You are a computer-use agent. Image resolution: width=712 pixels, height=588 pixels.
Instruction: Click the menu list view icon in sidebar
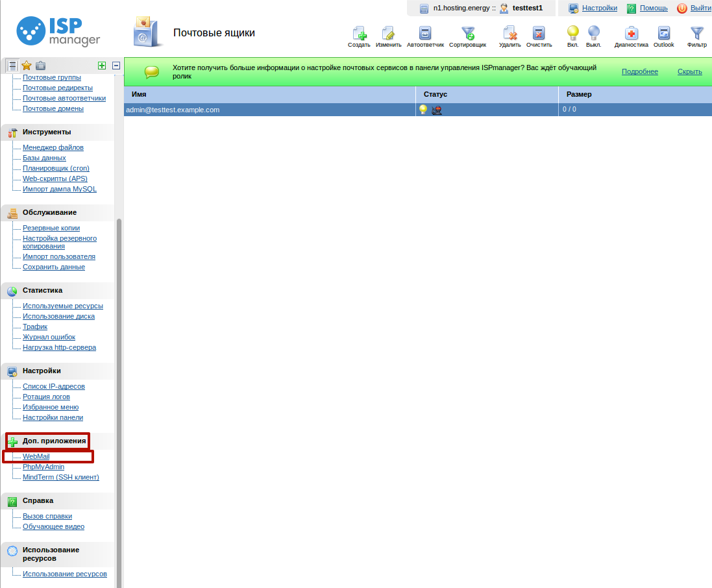pyautogui.click(x=12, y=66)
